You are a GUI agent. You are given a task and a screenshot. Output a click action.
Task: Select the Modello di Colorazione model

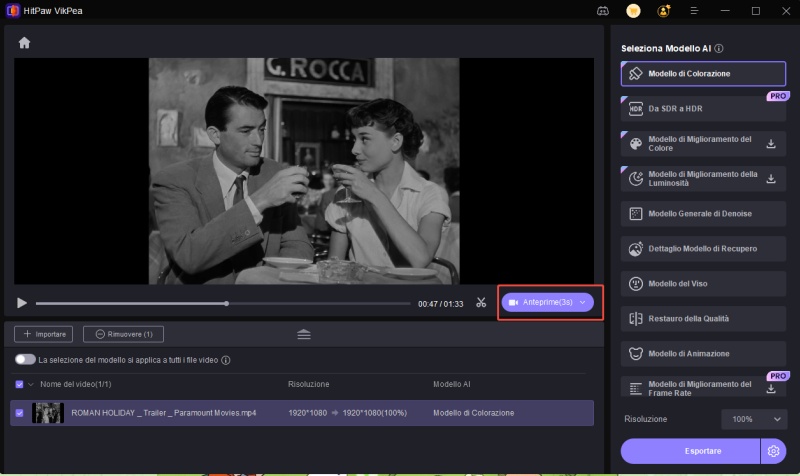coord(703,73)
